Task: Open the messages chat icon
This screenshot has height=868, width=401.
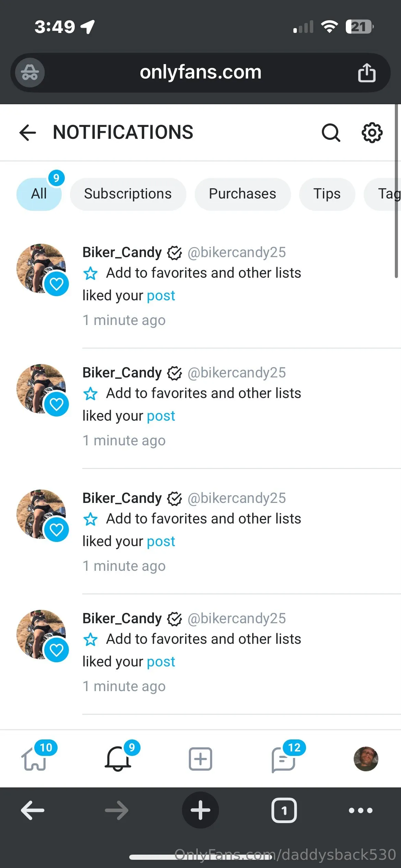Action: click(283, 759)
